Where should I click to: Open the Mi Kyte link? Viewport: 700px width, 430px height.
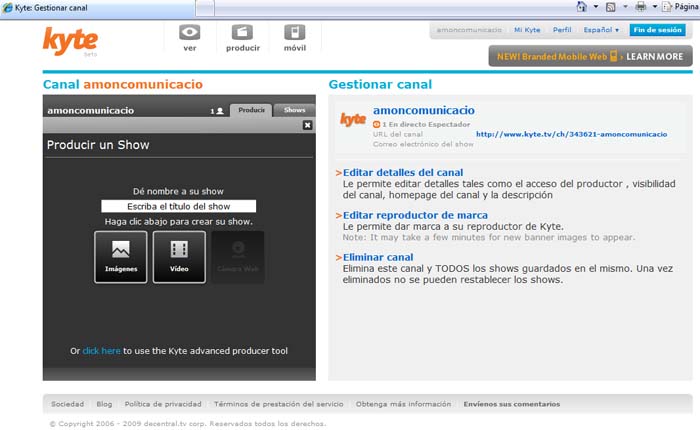click(x=527, y=30)
